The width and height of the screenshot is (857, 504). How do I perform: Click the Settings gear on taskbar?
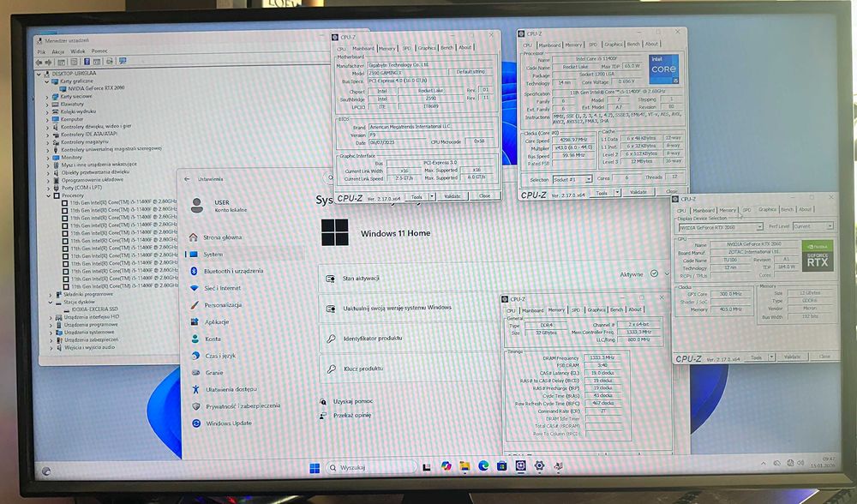(539, 465)
